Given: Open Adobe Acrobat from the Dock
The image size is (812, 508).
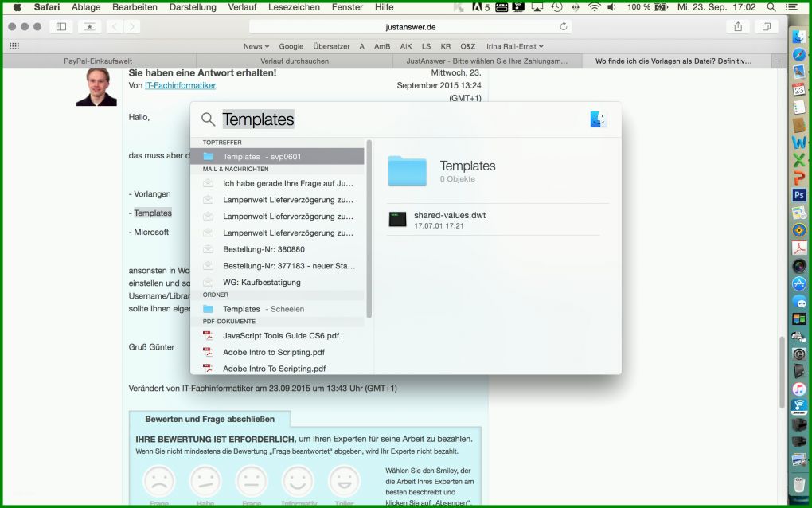Looking at the screenshot, I should [x=799, y=248].
